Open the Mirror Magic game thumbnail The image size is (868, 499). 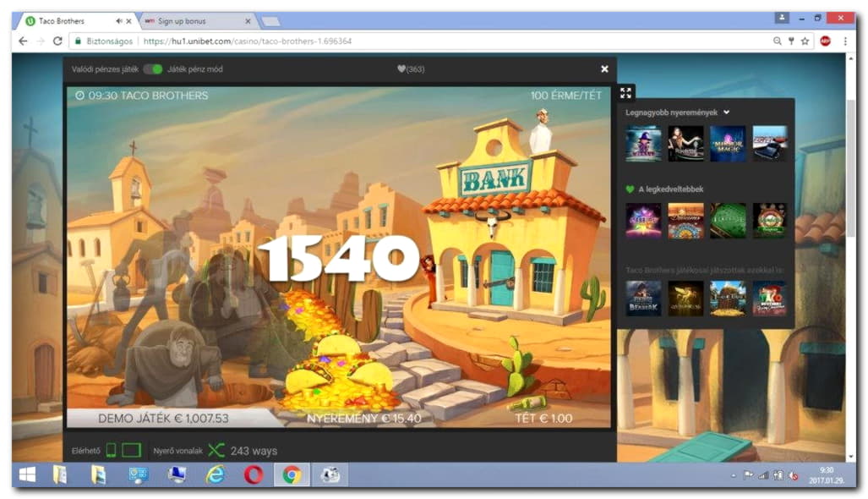(728, 144)
